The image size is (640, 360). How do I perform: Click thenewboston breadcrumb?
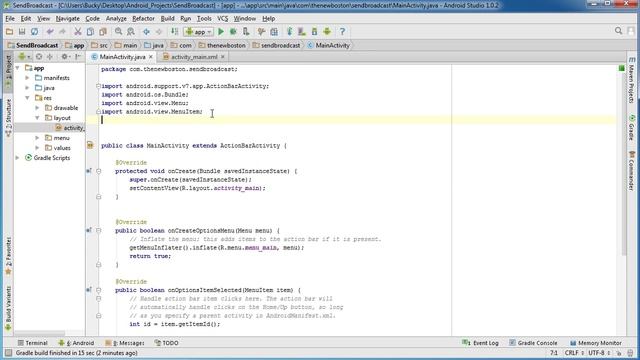(x=222, y=45)
